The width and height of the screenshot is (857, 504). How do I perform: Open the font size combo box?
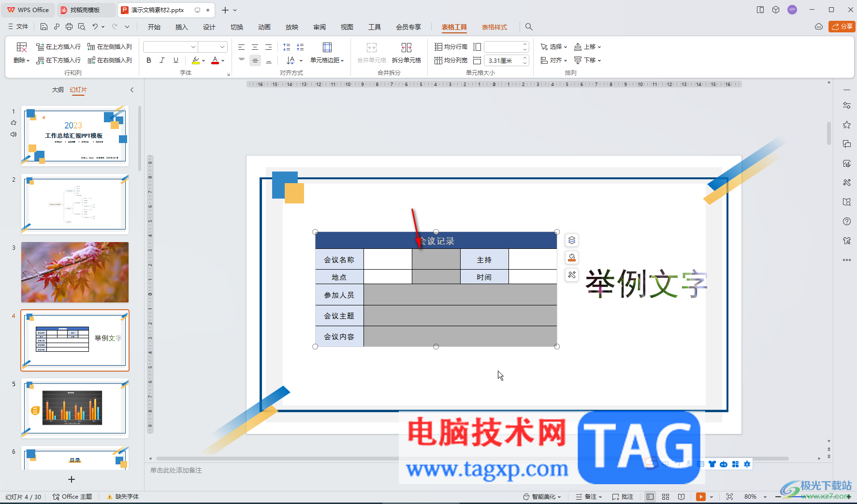click(213, 47)
